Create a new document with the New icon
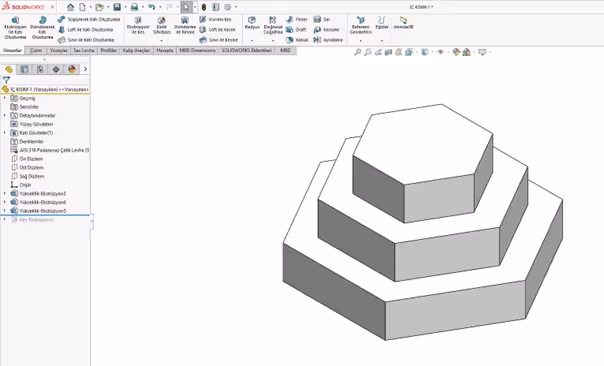The image size is (604, 366). pos(82,7)
